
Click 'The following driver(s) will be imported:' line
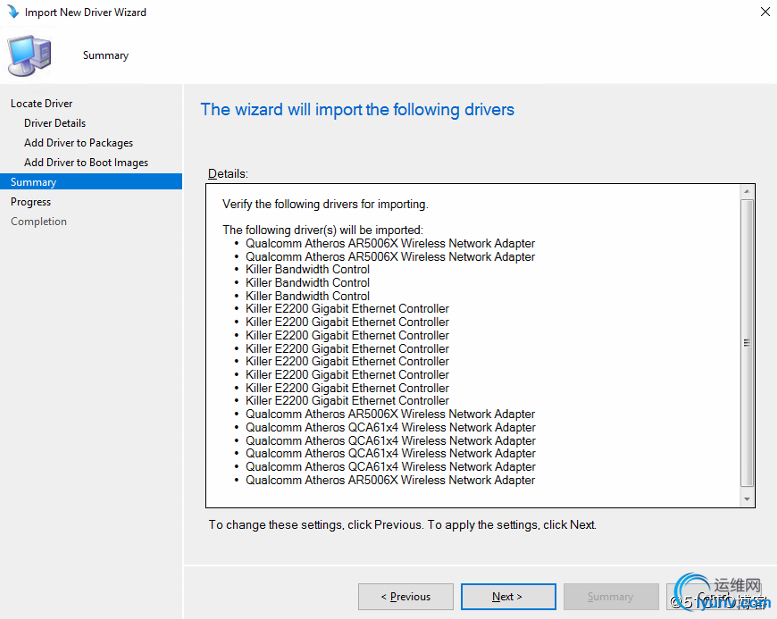(x=323, y=230)
